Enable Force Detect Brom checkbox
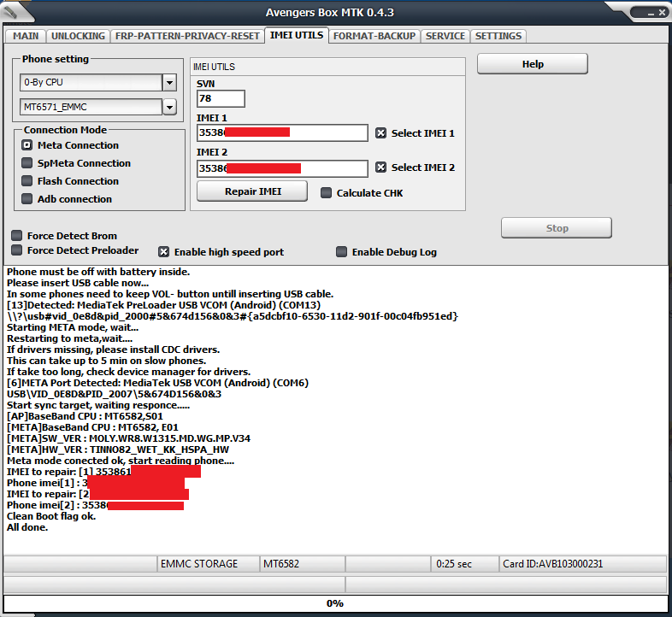This screenshot has height=617, width=672. [17, 236]
